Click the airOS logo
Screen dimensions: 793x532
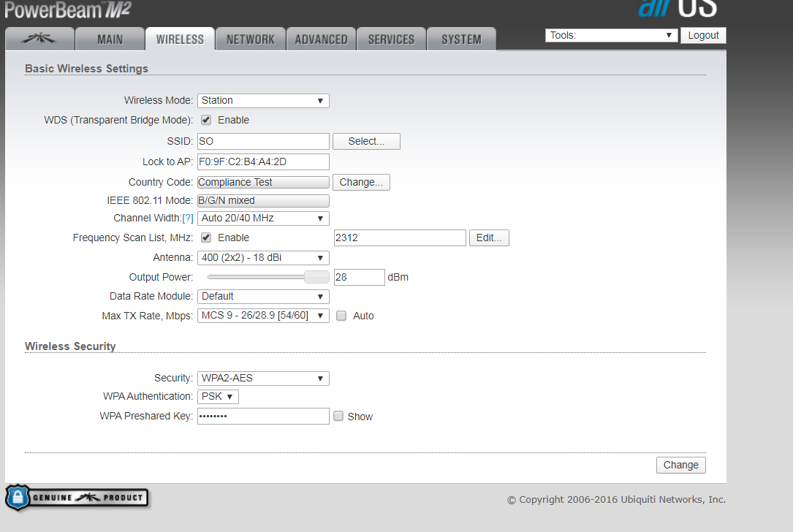pos(677,7)
